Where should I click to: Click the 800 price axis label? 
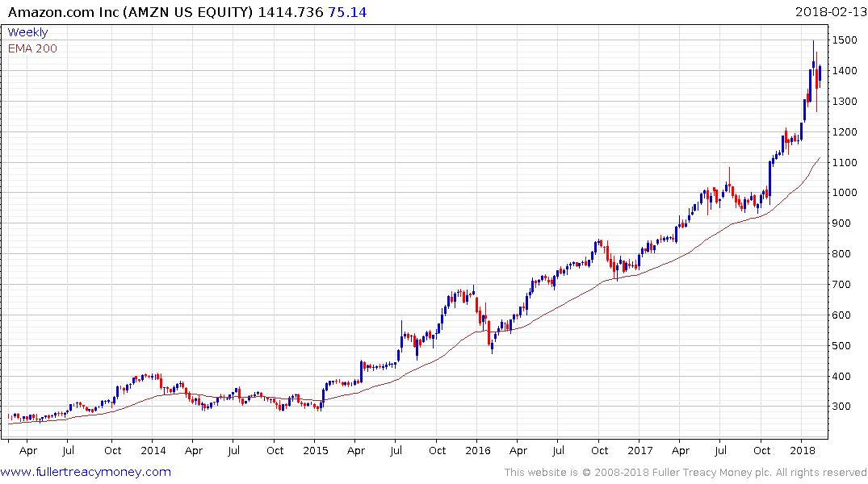[x=842, y=254]
